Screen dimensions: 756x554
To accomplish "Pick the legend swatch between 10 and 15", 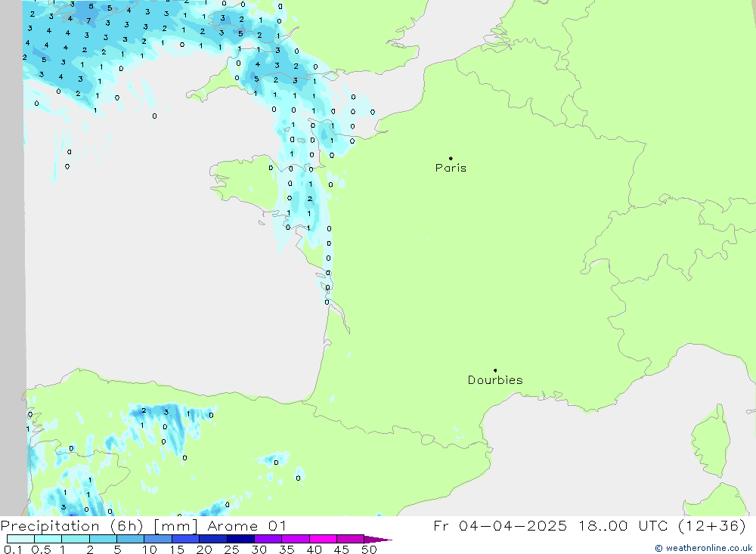I will point(158,539).
